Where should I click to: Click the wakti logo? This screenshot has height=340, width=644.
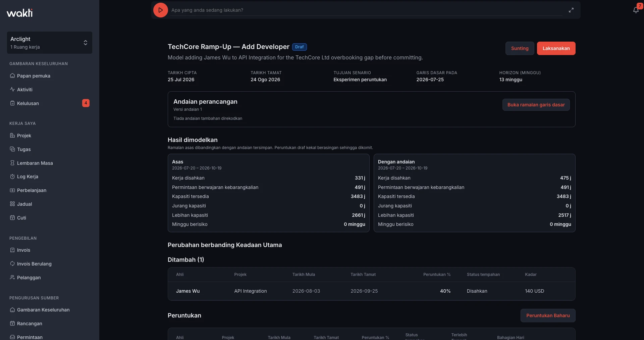click(x=20, y=13)
